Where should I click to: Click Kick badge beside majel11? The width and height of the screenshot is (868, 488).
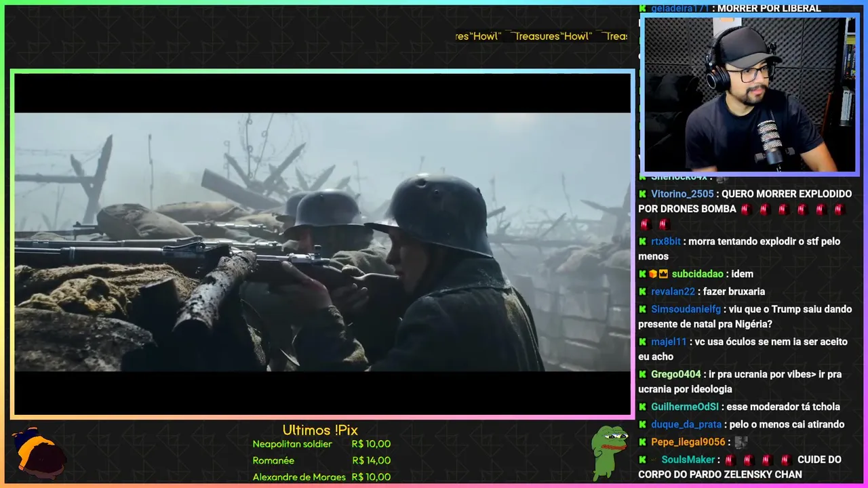click(642, 342)
